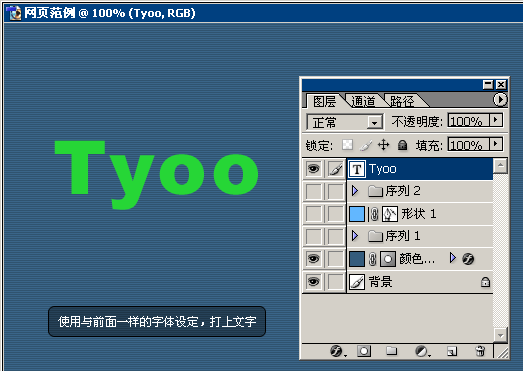Hide the 颜色 layer with eye icon

click(x=314, y=259)
